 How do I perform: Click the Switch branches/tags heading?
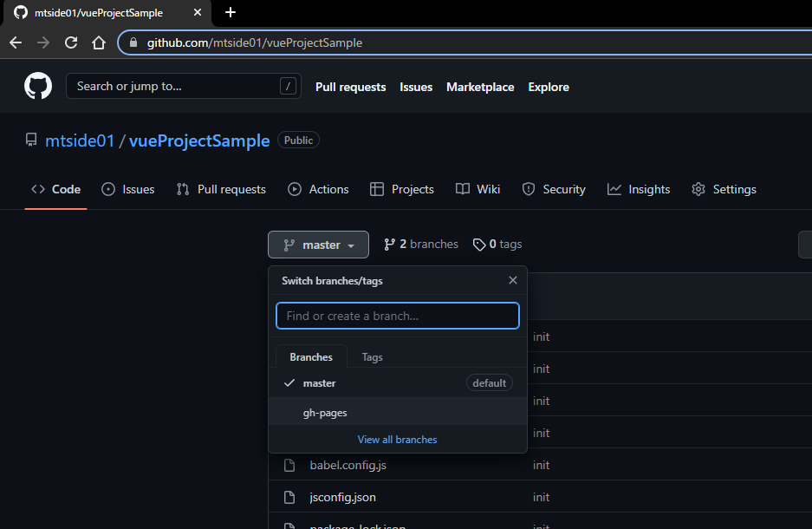click(x=332, y=281)
